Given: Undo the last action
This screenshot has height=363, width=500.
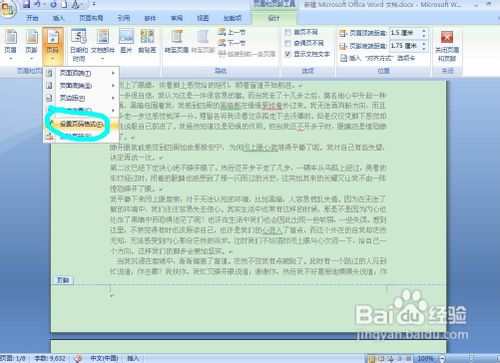Looking at the screenshot, I should click(37, 4).
